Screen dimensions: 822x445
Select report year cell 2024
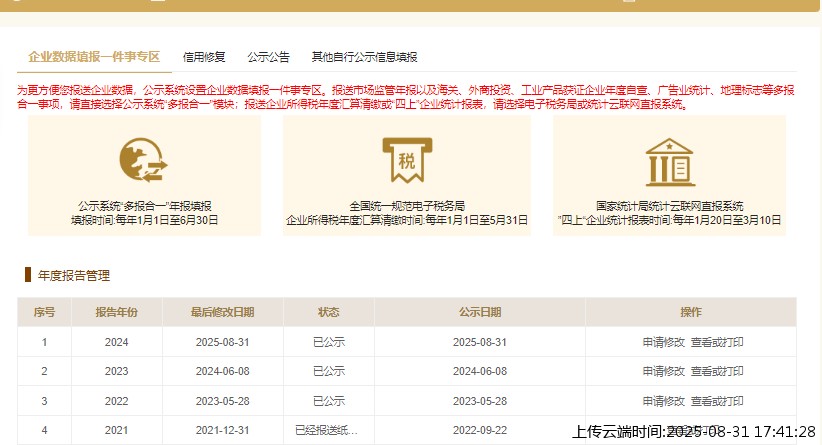click(x=116, y=342)
